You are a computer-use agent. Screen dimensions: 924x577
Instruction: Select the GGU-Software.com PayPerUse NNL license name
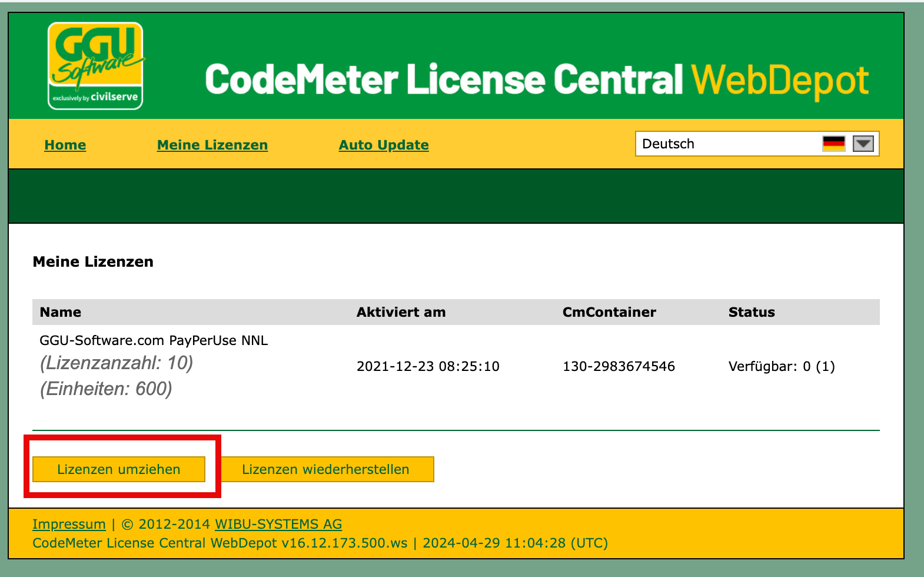[x=154, y=340]
